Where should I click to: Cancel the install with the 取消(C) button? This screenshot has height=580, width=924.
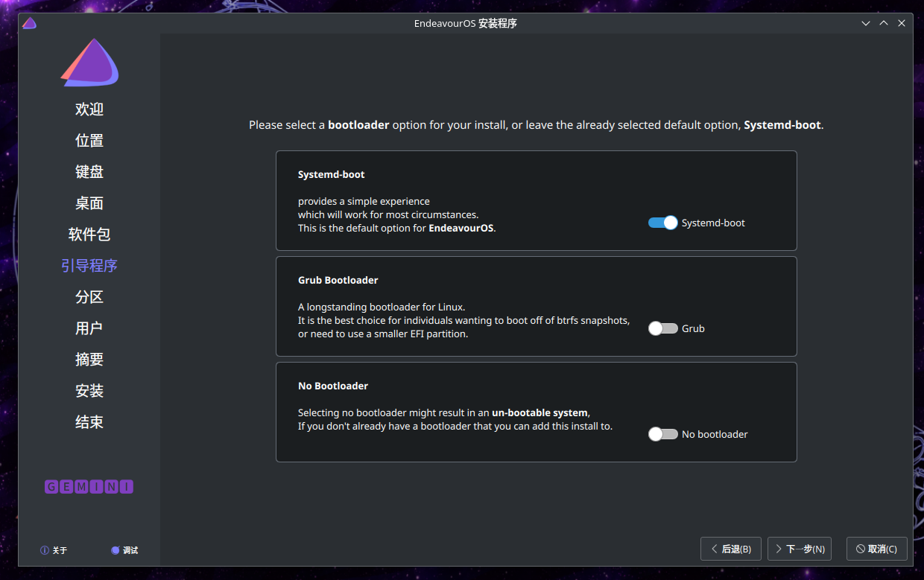point(876,549)
